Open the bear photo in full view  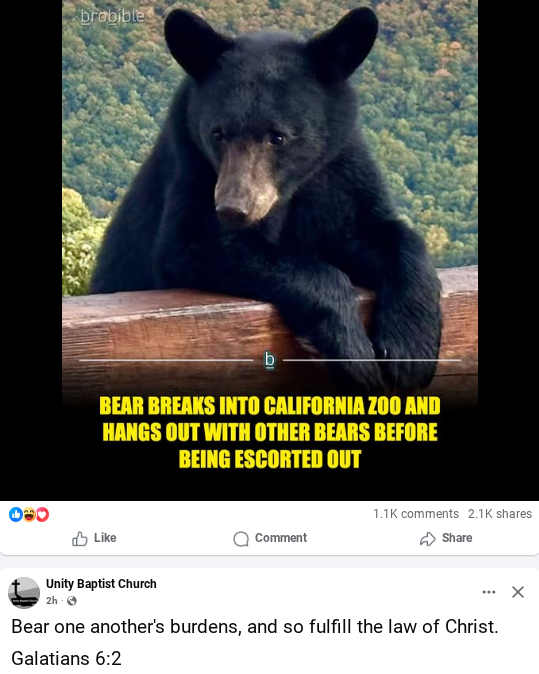(270, 250)
